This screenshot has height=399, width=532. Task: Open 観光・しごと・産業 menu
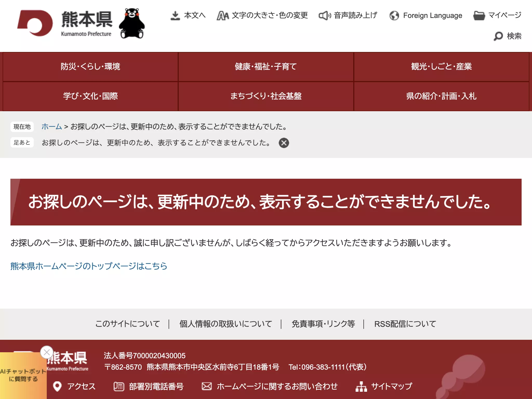(441, 67)
